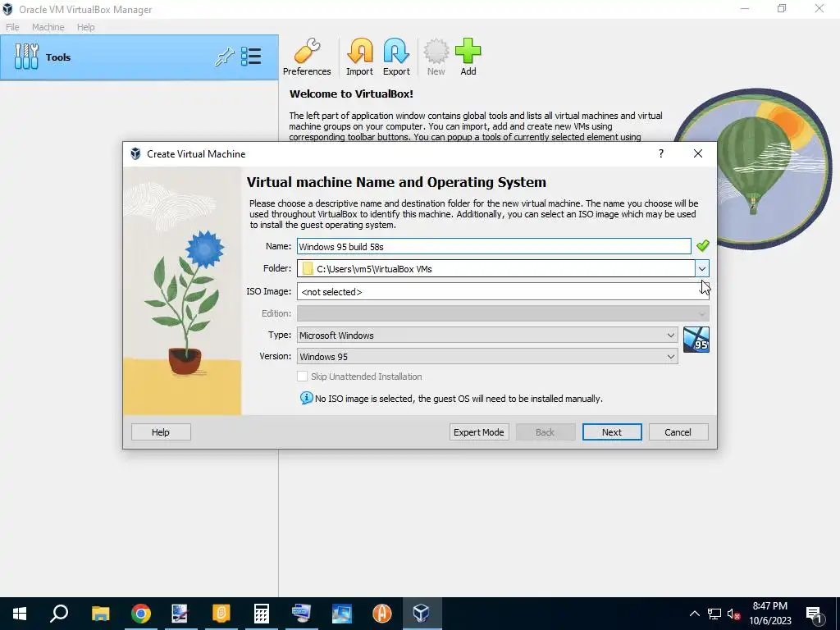
Task: Open the Tools list menu icon
Action: click(x=251, y=57)
